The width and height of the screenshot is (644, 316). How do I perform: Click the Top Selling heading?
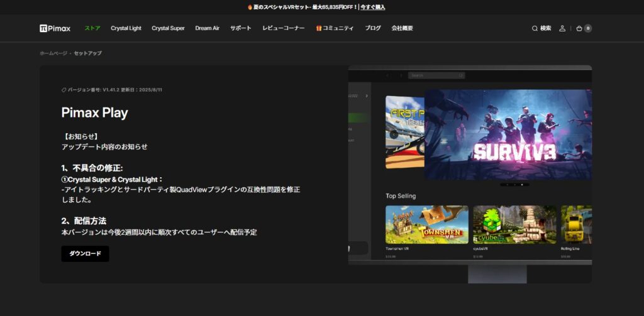(x=401, y=196)
